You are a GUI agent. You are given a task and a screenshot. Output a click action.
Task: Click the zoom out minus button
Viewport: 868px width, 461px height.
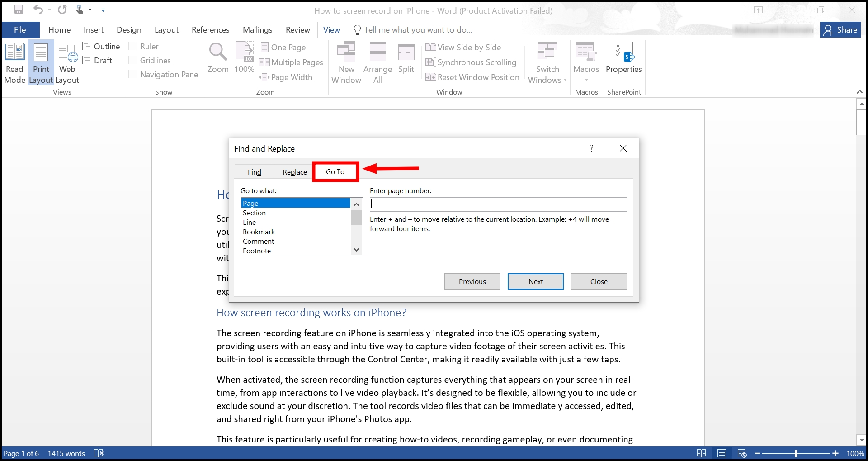pos(758,453)
